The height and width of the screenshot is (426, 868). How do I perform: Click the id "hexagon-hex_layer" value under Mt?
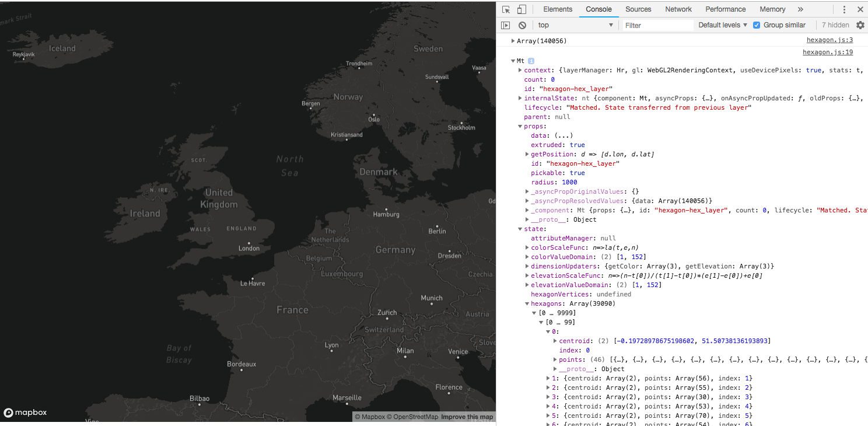(576, 89)
